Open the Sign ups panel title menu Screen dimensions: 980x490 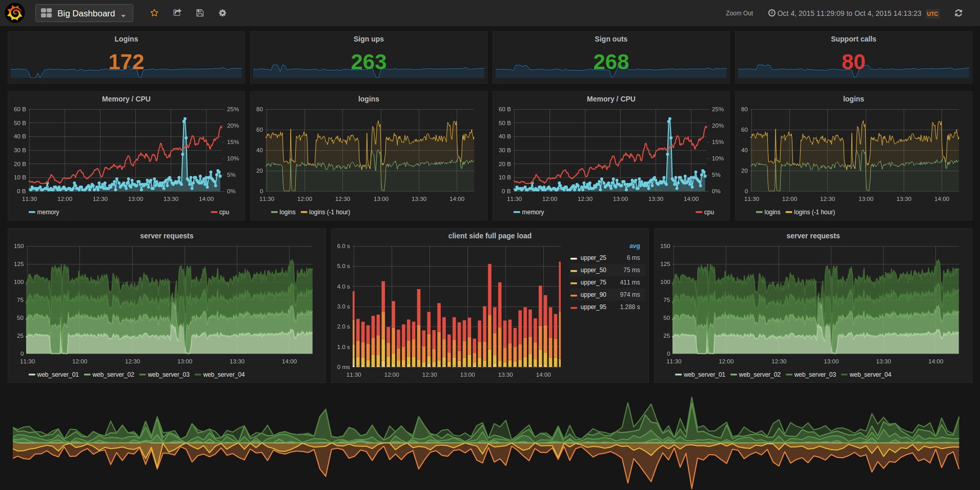click(x=368, y=38)
